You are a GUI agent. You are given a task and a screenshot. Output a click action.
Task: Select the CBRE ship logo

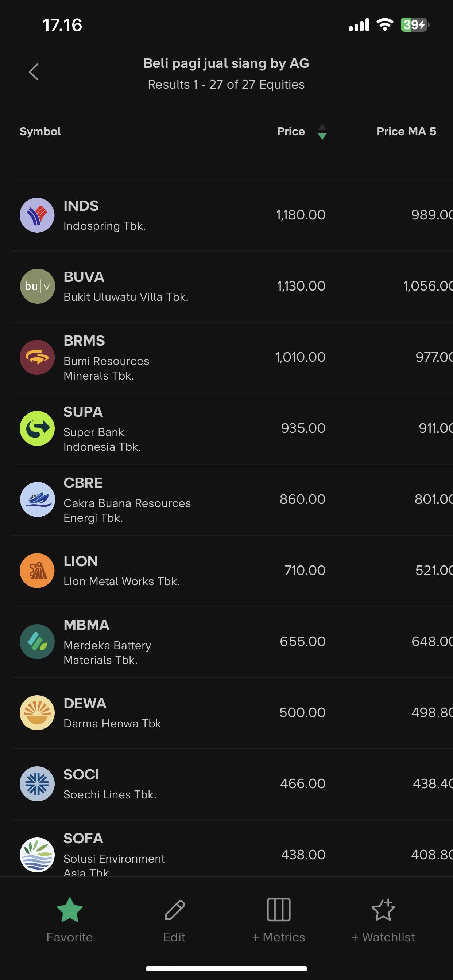37,499
